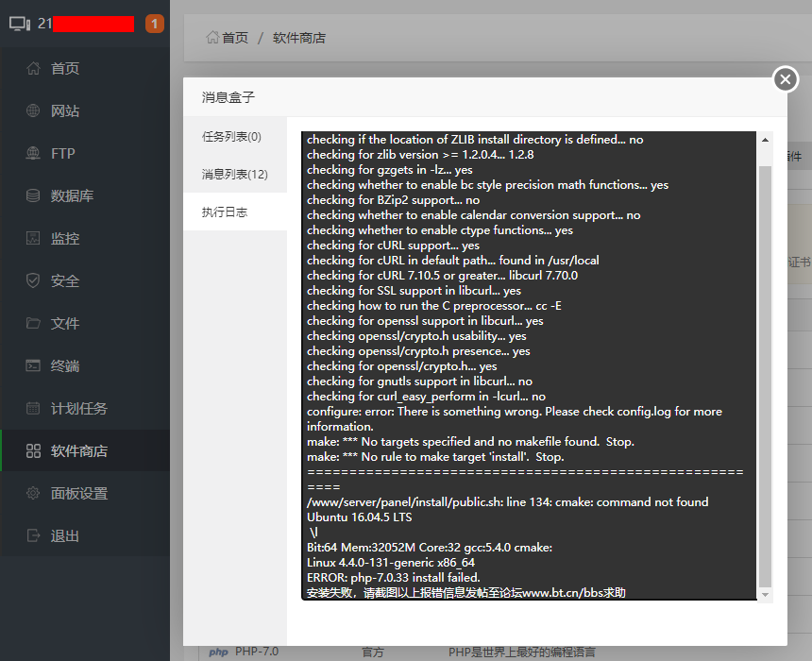Screen dimensions: 812x661
Task: Go to 首页 via the breadcrumb link
Action: [x=235, y=38]
